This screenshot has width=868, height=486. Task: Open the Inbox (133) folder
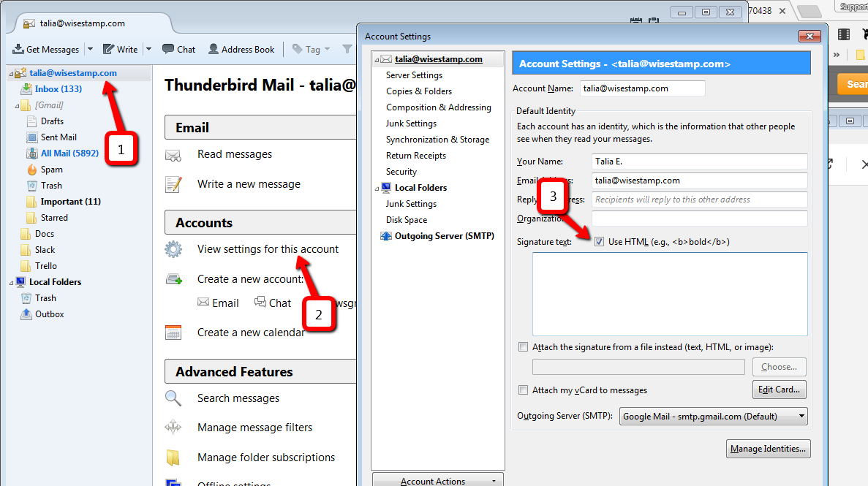pyautogui.click(x=58, y=88)
